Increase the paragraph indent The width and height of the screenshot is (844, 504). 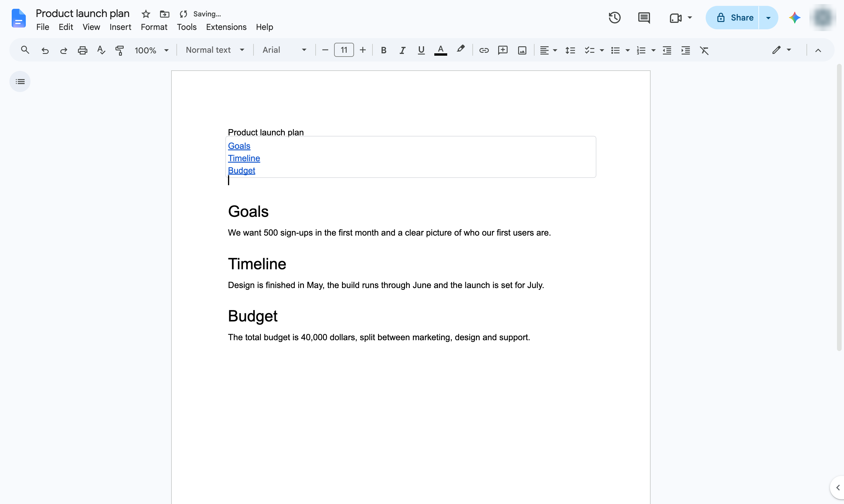685,50
